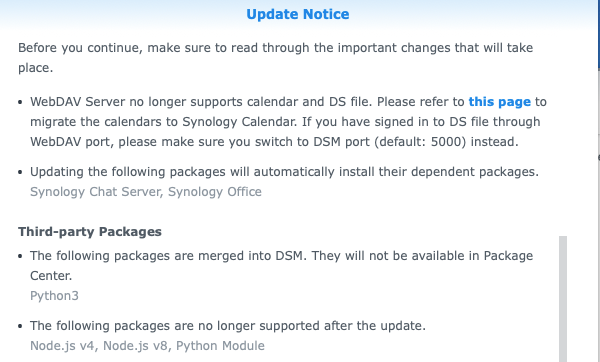This screenshot has height=362, width=600.
Task: Click the "Python Module" package text
Action: 220,346
